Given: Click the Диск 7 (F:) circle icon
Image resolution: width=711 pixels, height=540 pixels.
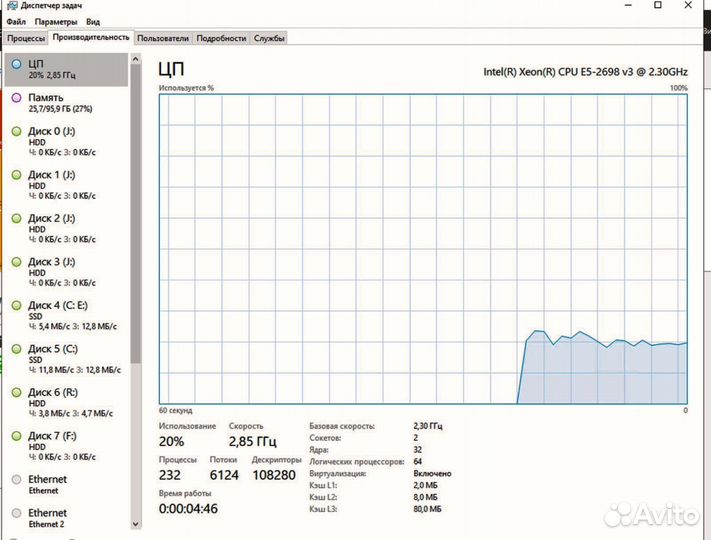Looking at the screenshot, I should (17, 437).
